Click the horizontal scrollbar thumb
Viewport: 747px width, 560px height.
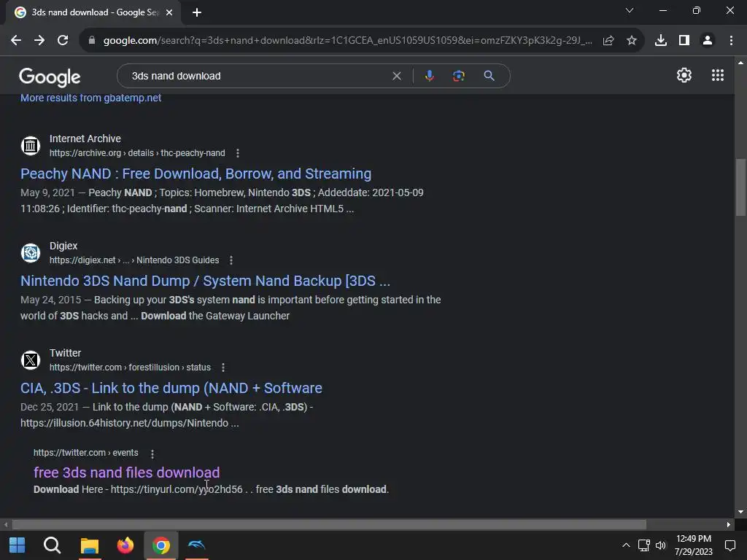[x=329, y=524]
